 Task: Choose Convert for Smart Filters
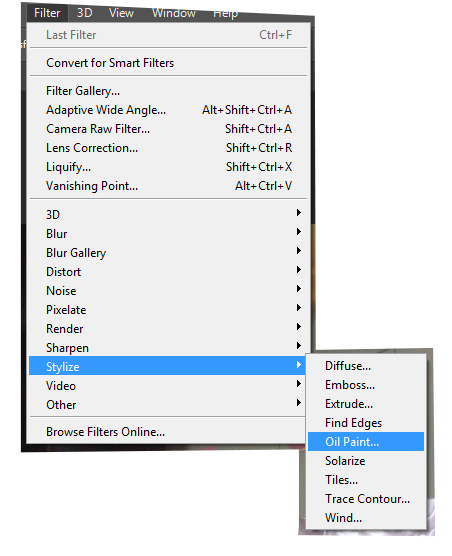[x=167, y=63]
